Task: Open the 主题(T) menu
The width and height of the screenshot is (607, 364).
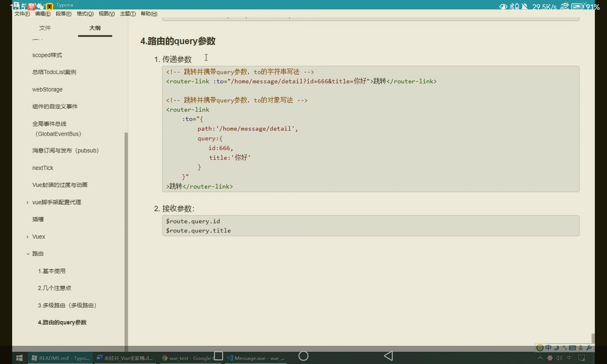Action: (128, 14)
